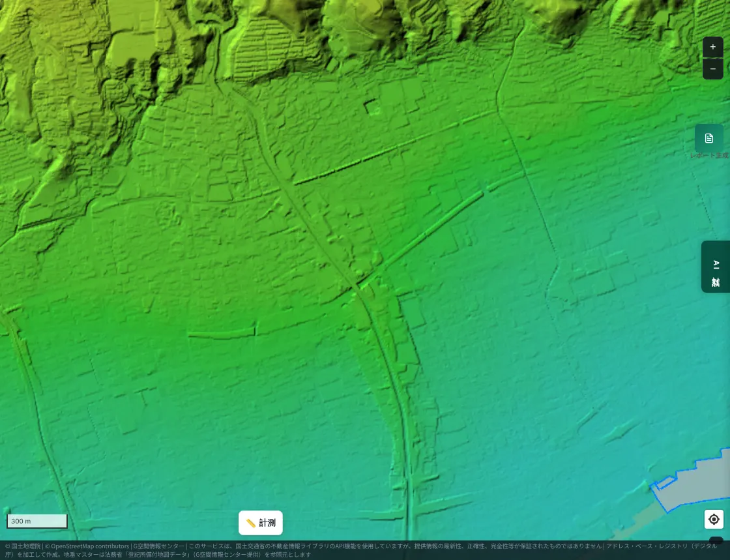This screenshot has height=560, width=730.
Task: Expand the AI side panel tab
Action: 716,267
